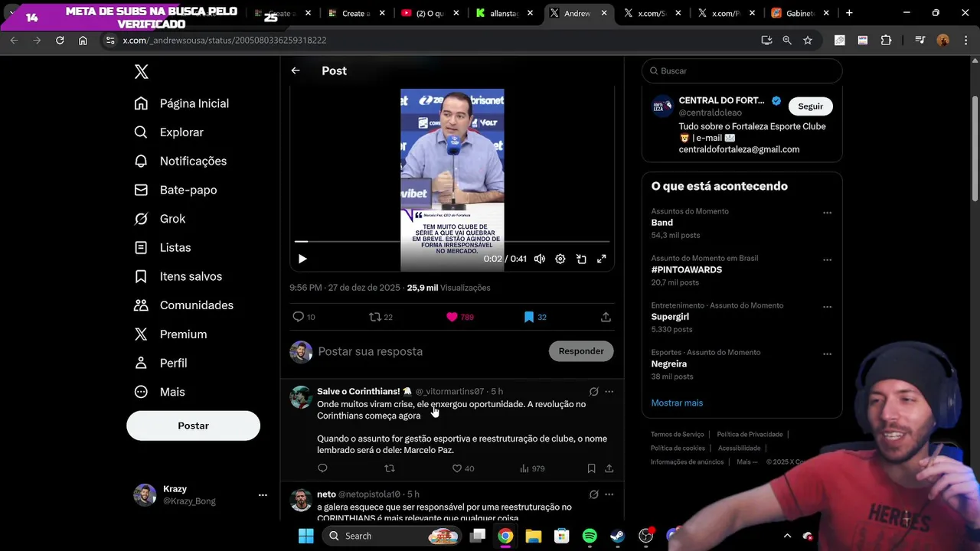This screenshot has width=980, height=551.
Task: Open Termos de Serviço link
Action: [x=677, y=434]
